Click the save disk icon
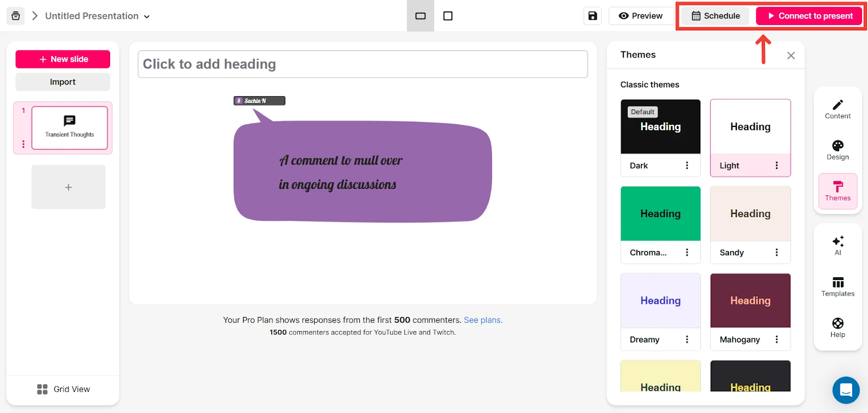 pos(592,16)
